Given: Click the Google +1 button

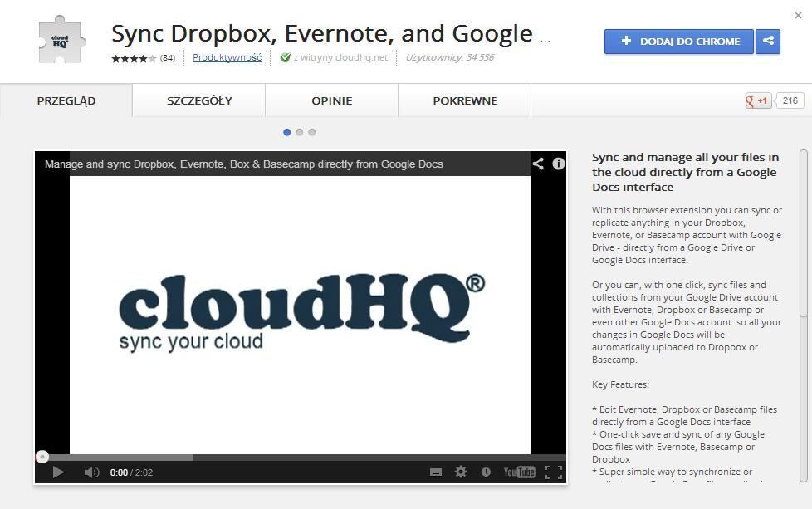Looking at the screenshot, I should tap(758, 100).
